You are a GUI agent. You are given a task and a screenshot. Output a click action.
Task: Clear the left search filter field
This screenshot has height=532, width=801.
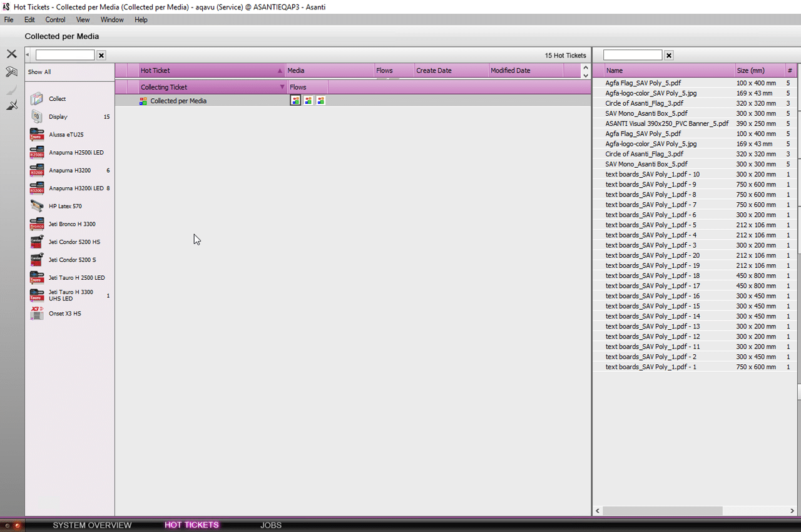point(101,56)
